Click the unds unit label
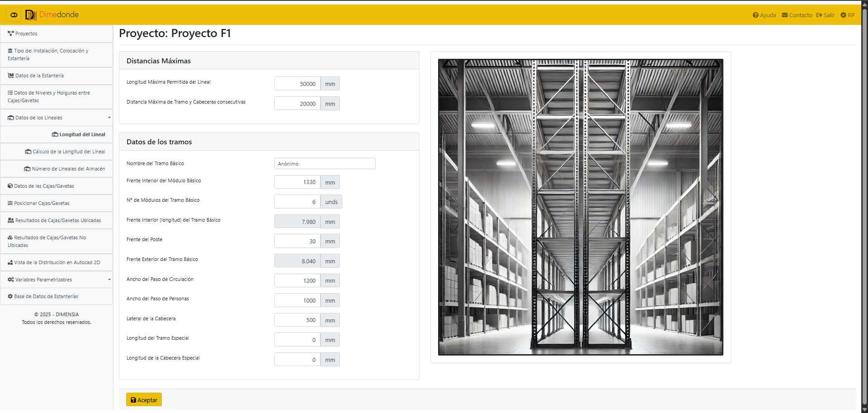This screenshot has width=868, height=413. click(331, 202)
